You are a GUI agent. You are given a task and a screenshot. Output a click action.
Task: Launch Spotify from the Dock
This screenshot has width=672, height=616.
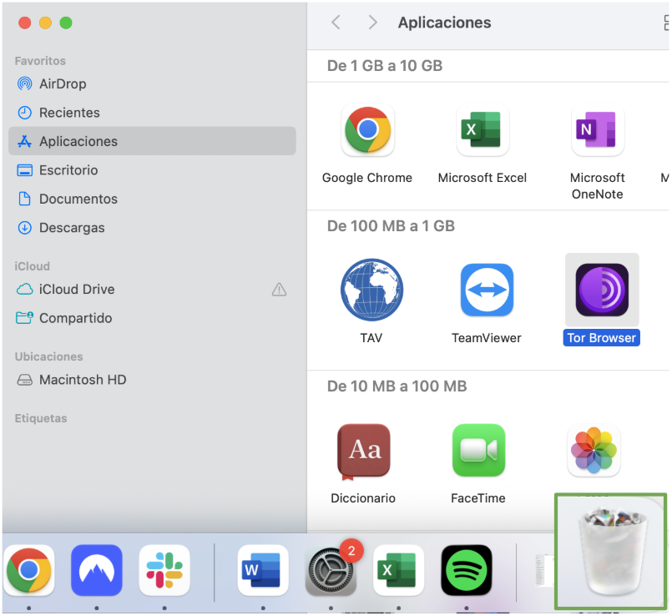pos(466,570)
